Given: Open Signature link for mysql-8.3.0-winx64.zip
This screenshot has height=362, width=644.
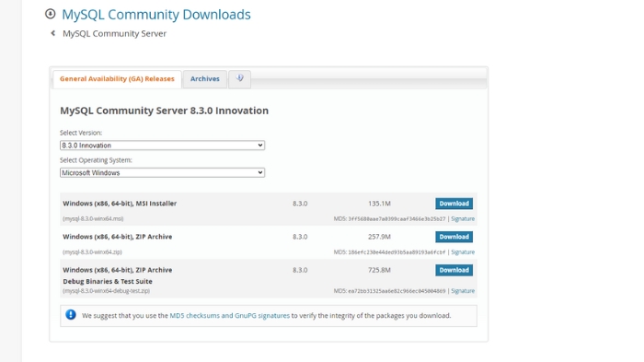Looking at the screenshot, I should [x=463, y=252].
